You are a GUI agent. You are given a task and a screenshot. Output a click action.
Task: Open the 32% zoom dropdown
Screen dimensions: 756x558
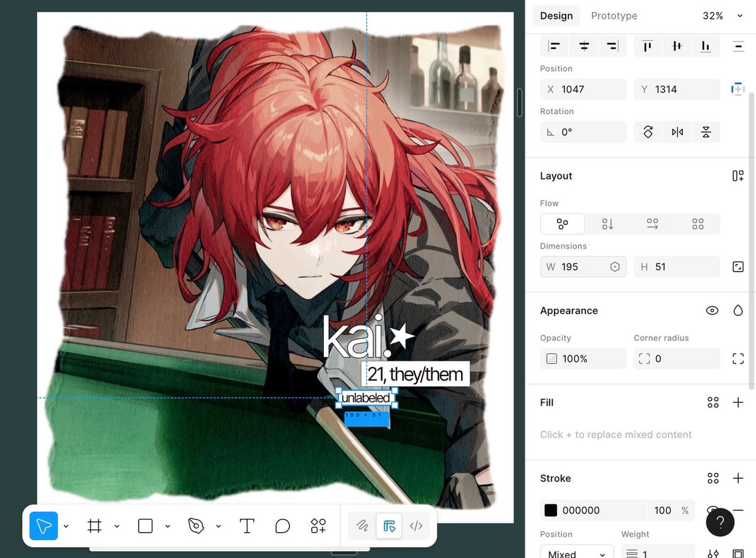click(723, 16)
